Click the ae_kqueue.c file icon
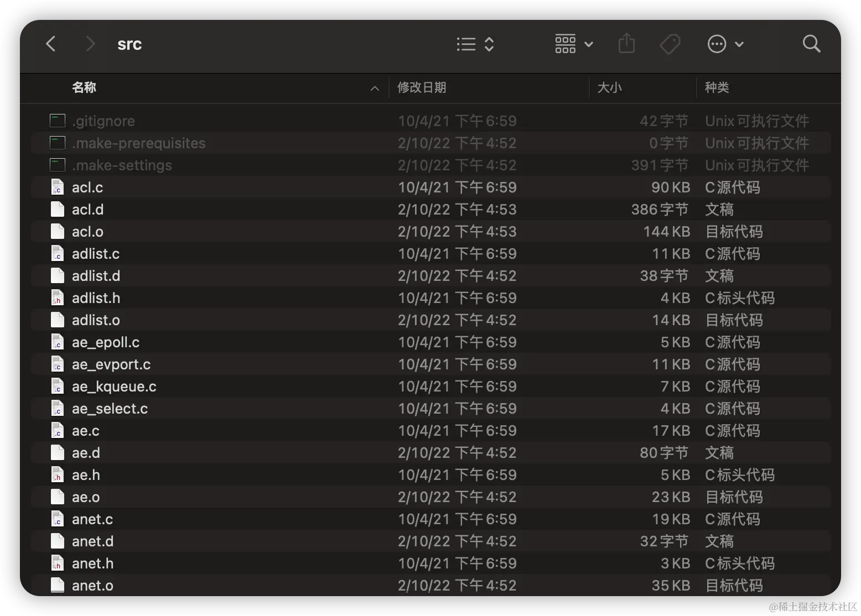Image resolution: width=861 pixels, height=616 pixels. (x=58, y=386)
